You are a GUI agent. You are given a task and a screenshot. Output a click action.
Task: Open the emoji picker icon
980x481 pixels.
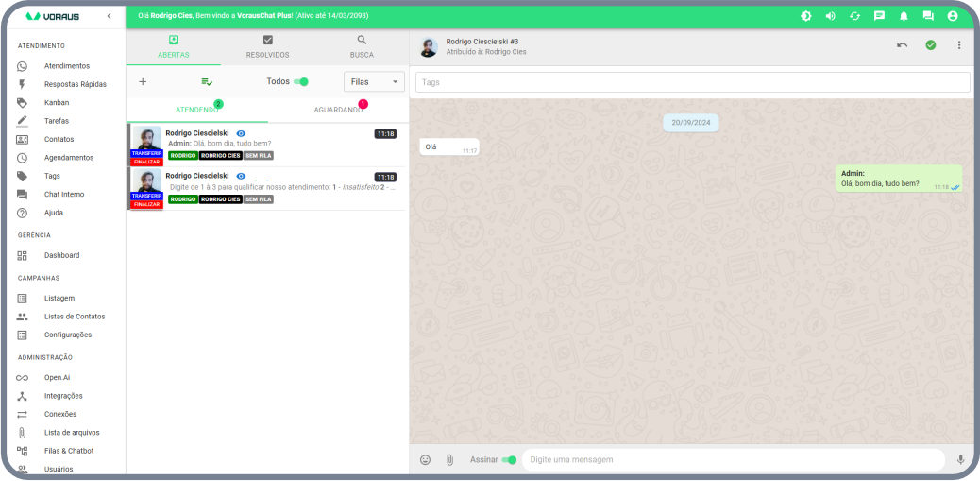[x=425, y=460]
